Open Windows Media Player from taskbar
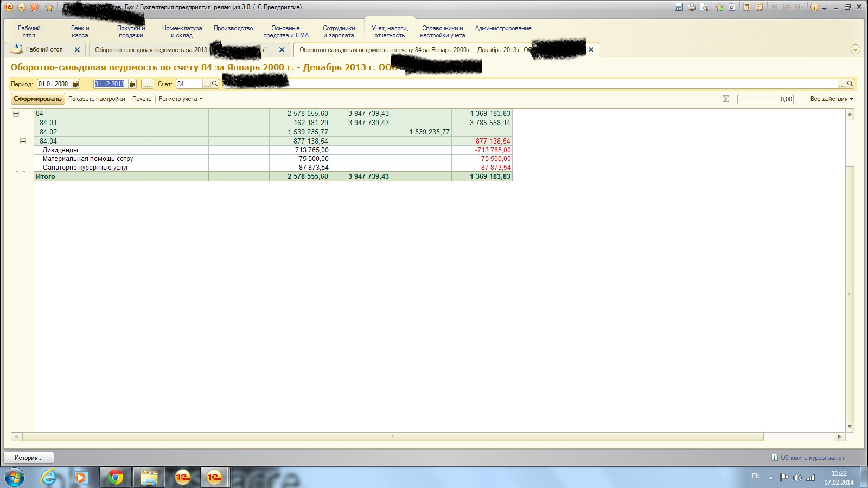The image size is (868, 488). [81, 478]
